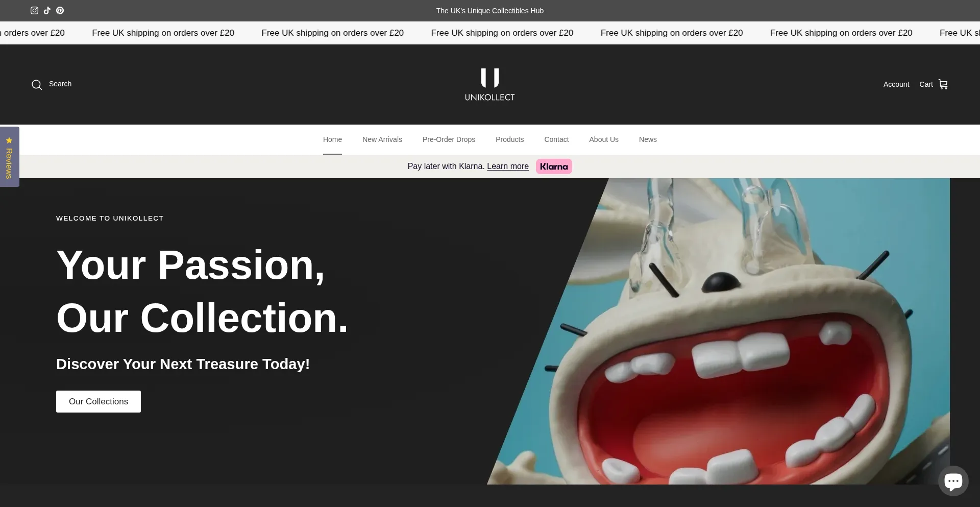980x507 pixels.
Task: Open the Pinterest social icon
Action: pos(60,10)
